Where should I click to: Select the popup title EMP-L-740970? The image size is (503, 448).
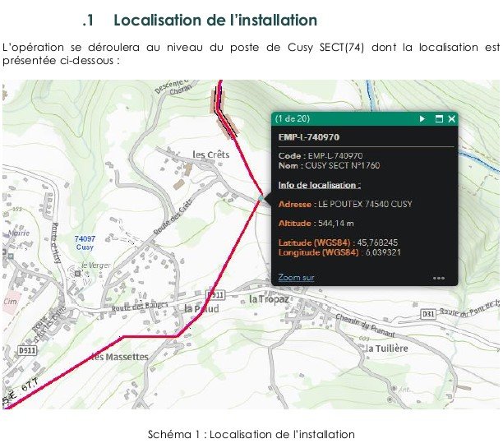point(308,137)
